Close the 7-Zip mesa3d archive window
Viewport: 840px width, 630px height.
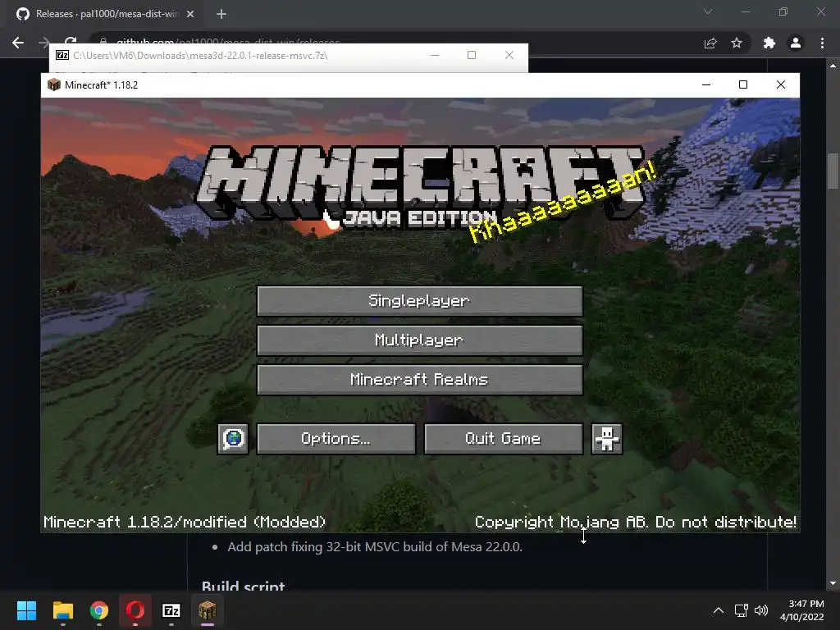pyautogui.click(x=509, y=55)
